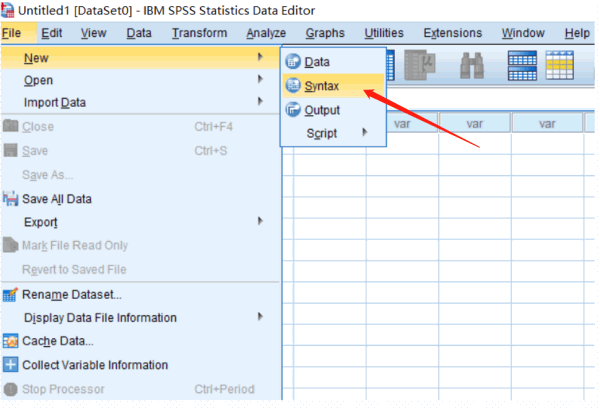600x414 pixels.
Task: Click the Syntax icon in New submenu
Action: point(293,85)
